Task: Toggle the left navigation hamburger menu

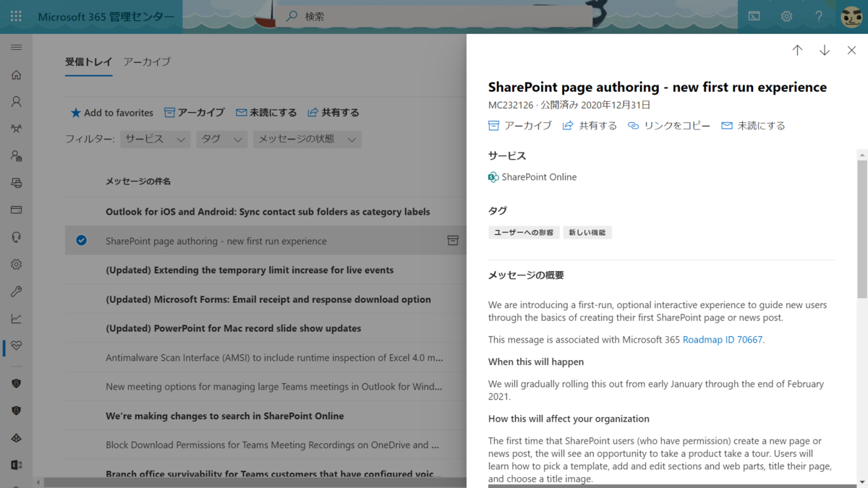Action: 16,47
